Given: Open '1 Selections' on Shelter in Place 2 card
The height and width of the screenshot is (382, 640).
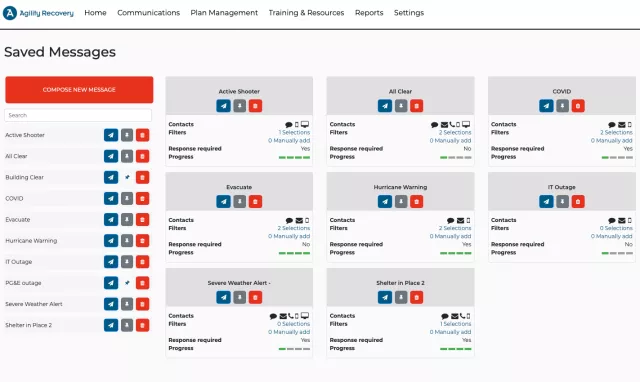Looking at the screenshot, I should (456, 324).
